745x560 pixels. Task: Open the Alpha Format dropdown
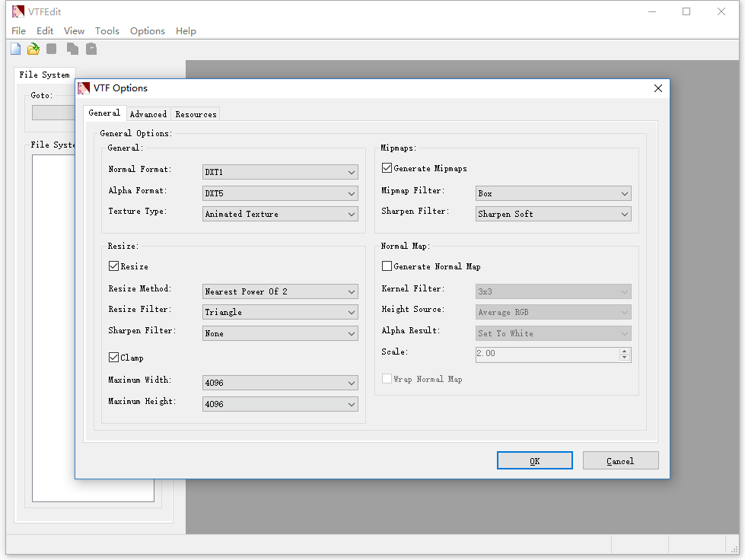(280, 193)
